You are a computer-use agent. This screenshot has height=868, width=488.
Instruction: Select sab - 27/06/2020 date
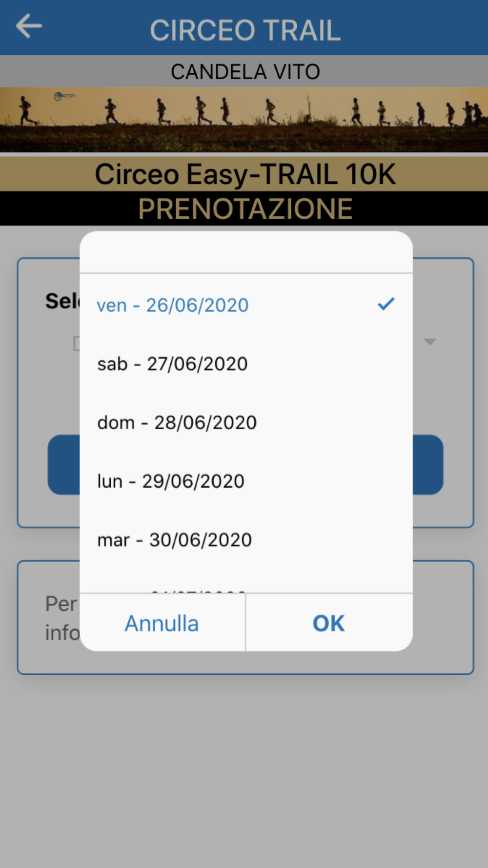[246, 364]
